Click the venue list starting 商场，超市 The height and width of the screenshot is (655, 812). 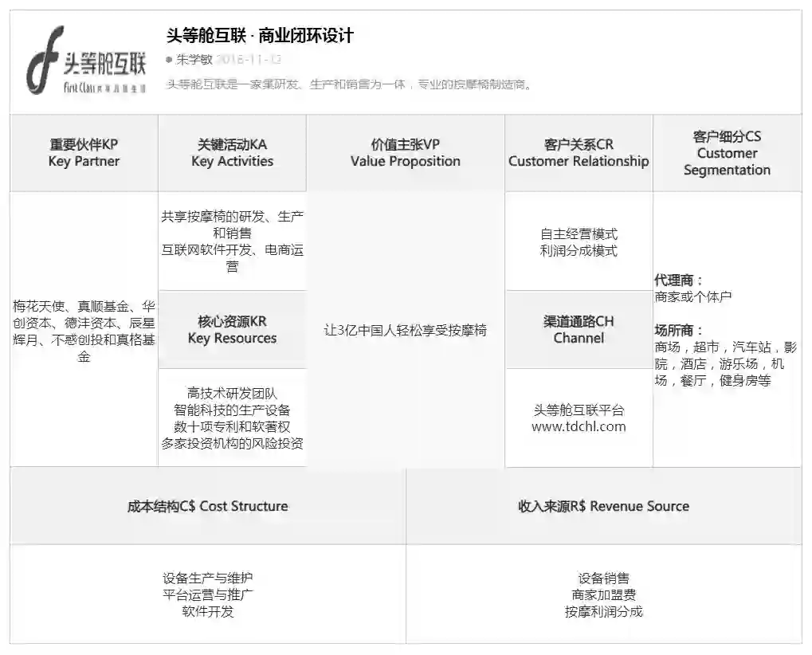[x=725, y=363]
